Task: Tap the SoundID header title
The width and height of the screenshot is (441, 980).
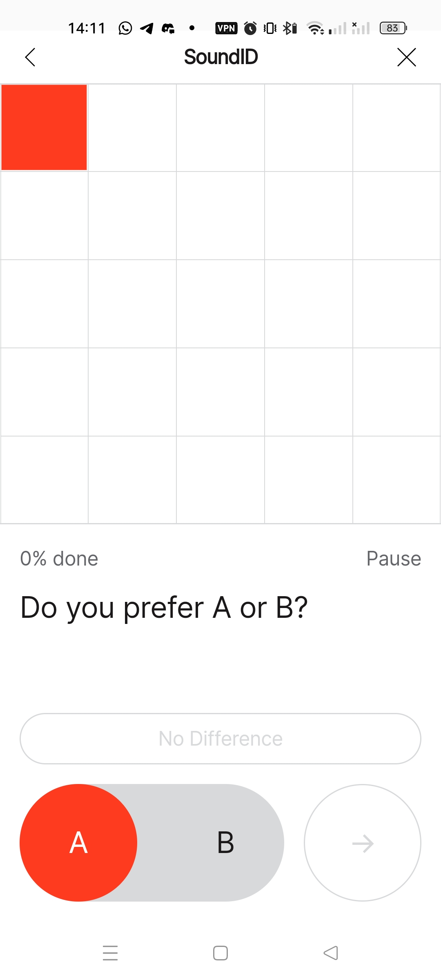Action: (x=221, y=57)
